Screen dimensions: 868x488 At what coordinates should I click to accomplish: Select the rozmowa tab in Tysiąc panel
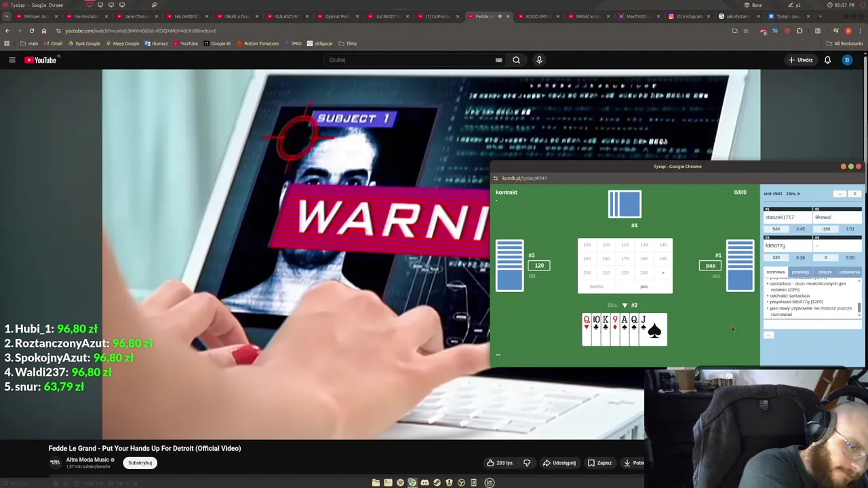point(775,272)
